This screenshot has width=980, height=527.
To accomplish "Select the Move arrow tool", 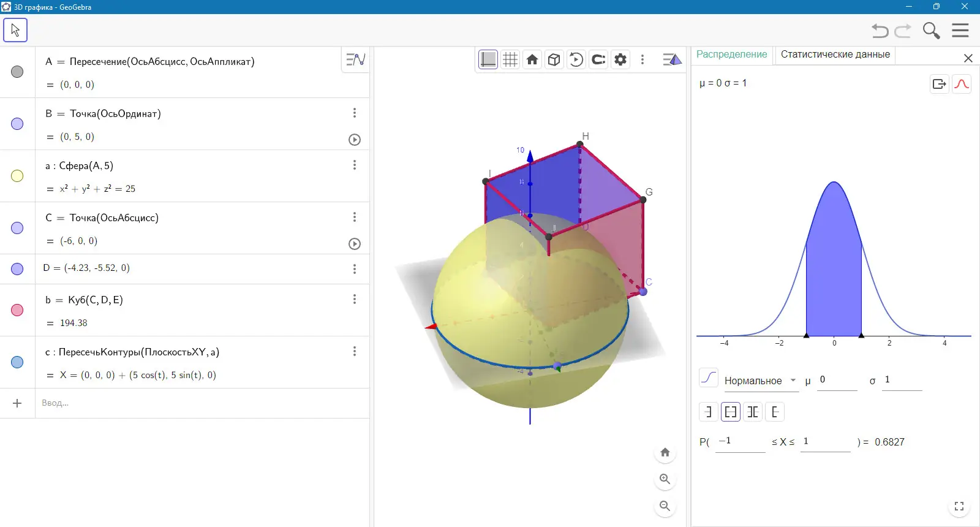I will pos(15,30).
